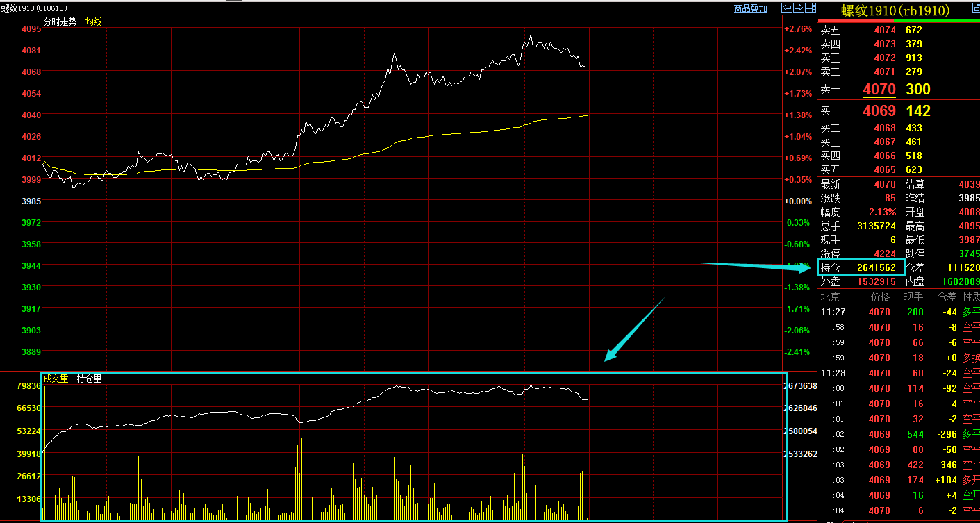Click the 结算 value 4039
Screen dimensions: 980x523
(969, 184)
